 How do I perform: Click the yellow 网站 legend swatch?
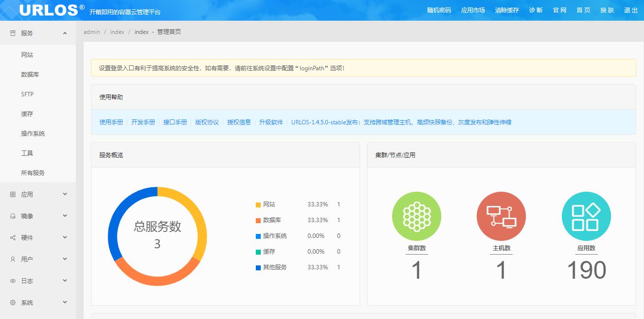tap(258, 205)
